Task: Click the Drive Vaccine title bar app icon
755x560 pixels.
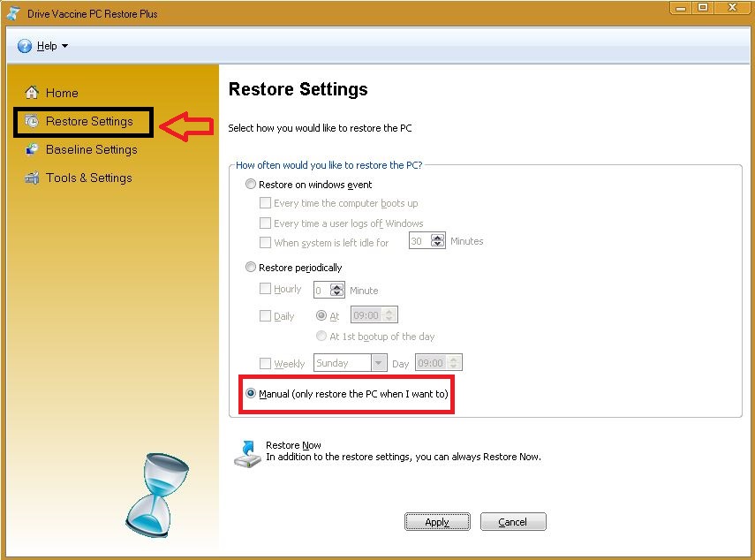Action: pos(14,13)
